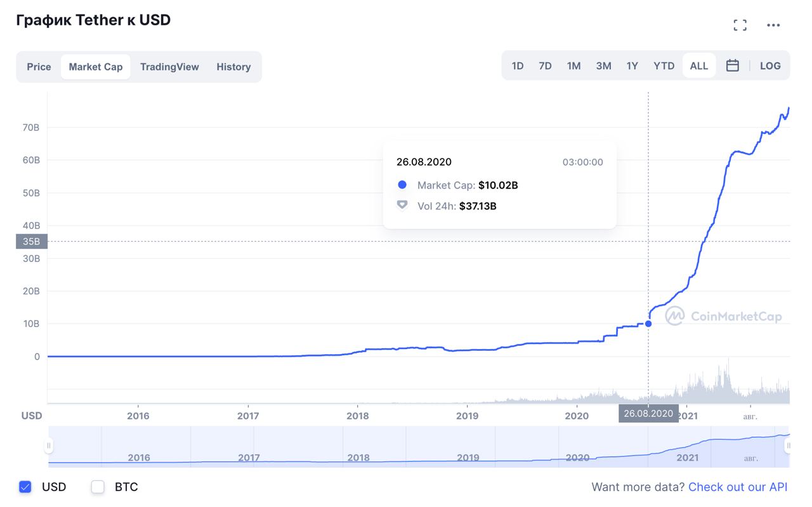Click the 2019 label on the main X axis
Screen dimensions: 812x507
[x=468, y=416]
